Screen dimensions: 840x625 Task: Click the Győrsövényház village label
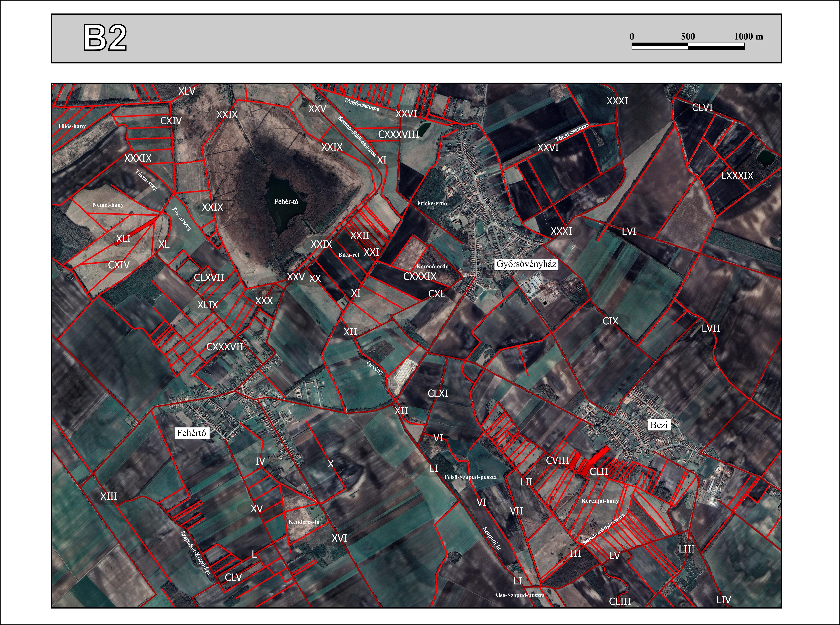[x=526, y=264]
